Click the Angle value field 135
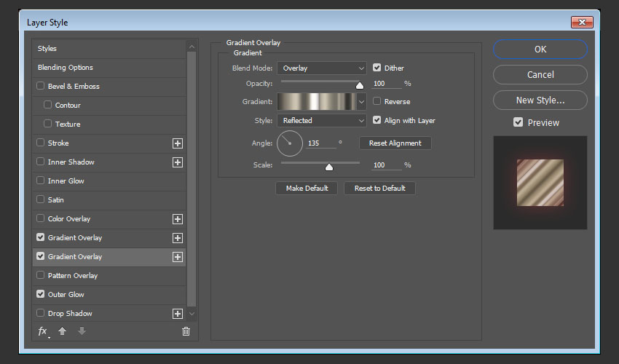Image resolution: width=619 pixels, height=364 pixels. tap(321, 143)
